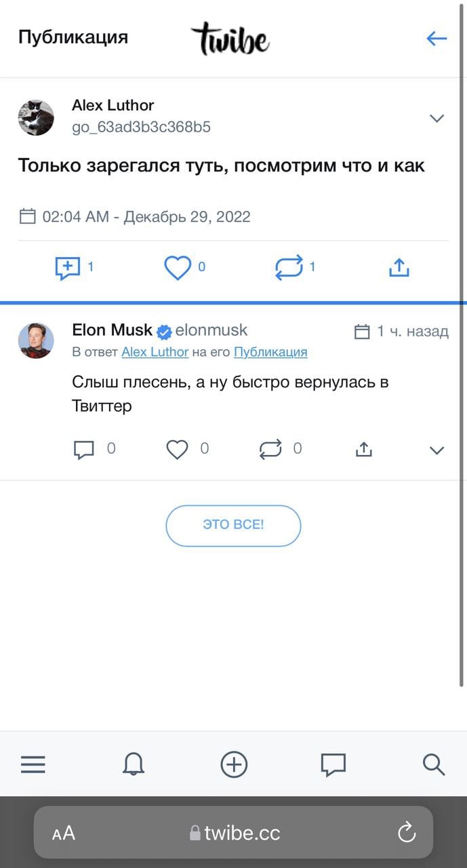This screenshot has width=467, height=868.
Task: Reply to Alex Luthor's post via comment icon
Action: [x=67, y=269]
